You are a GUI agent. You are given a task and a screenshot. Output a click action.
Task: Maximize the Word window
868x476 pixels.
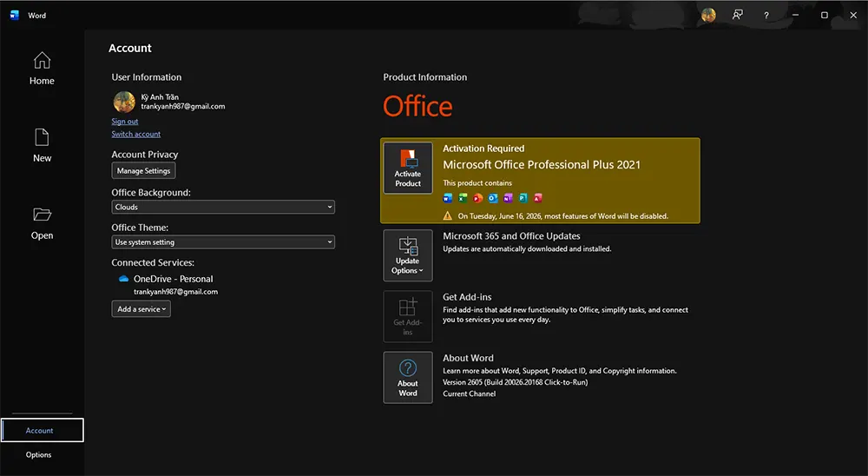tap(825, 15)
